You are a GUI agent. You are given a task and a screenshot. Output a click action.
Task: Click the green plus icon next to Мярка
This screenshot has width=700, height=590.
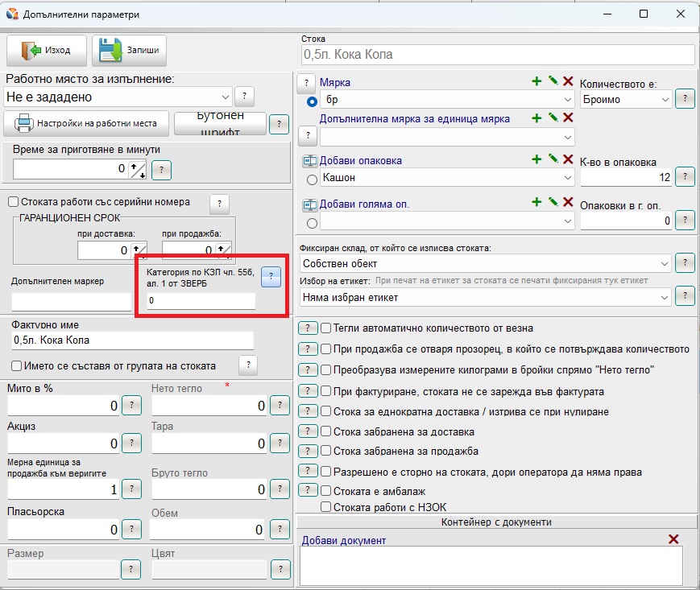tap(536, 81)
